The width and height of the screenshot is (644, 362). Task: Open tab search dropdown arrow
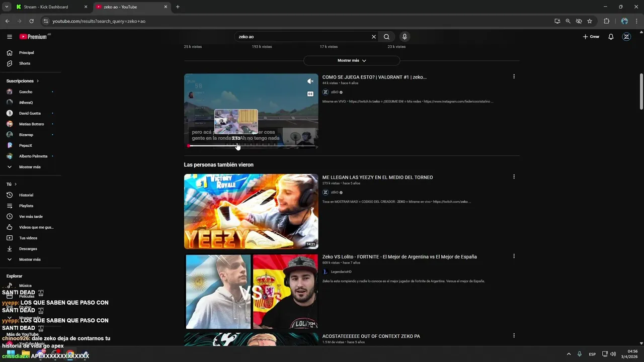tap(7, 7)
